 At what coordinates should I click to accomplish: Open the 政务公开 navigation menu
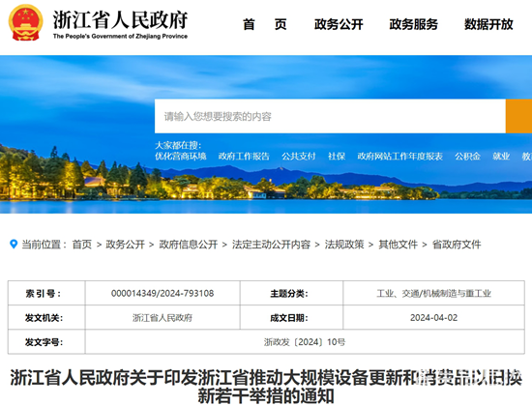(339, 24)
